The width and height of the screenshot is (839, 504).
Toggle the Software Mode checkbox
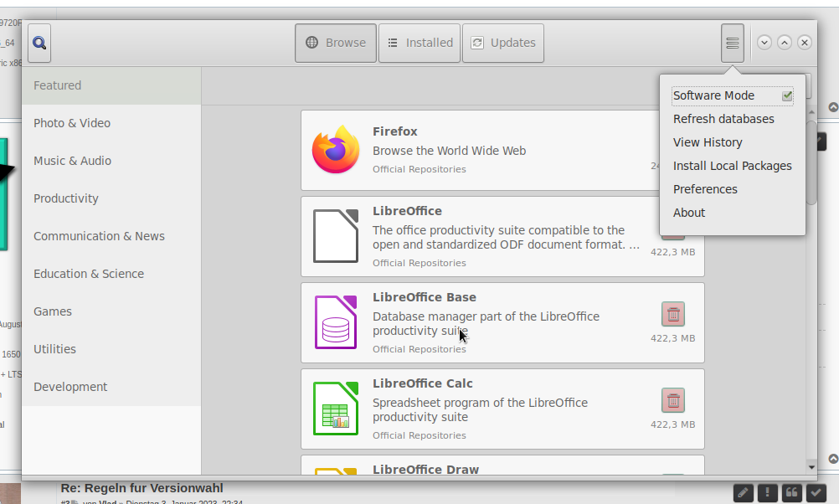787,96
